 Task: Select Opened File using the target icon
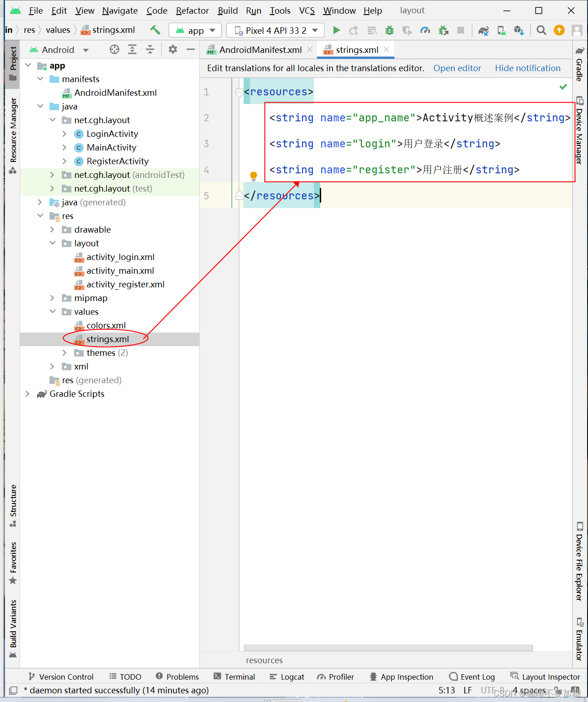[x=114, y=49]
